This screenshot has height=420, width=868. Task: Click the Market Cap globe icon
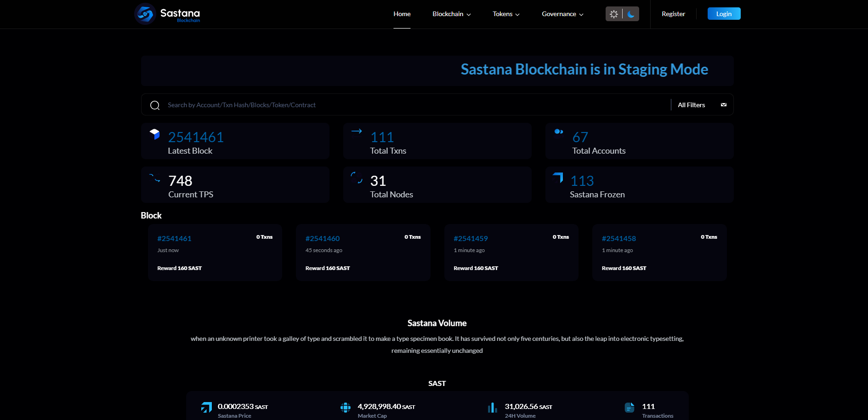coord(346,408)
